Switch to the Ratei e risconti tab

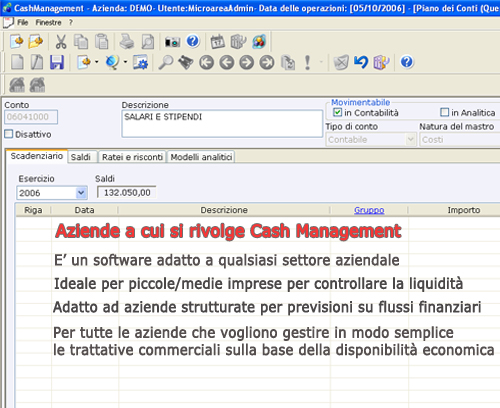[x=132, y=157]
